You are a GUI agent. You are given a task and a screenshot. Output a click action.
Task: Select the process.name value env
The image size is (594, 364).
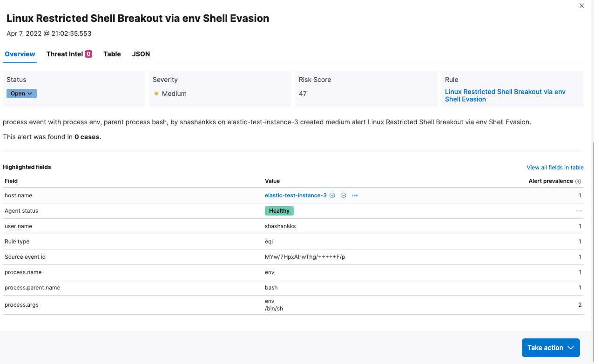point(270,272)
